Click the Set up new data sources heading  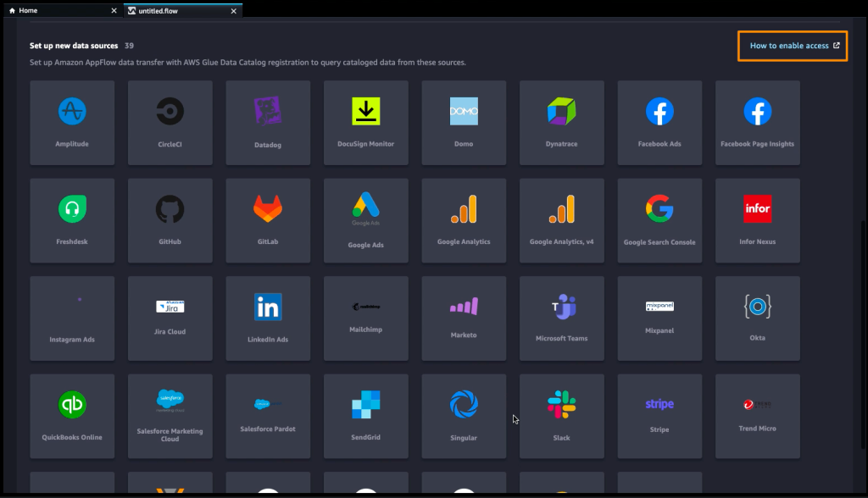click(x=74, y=46)
